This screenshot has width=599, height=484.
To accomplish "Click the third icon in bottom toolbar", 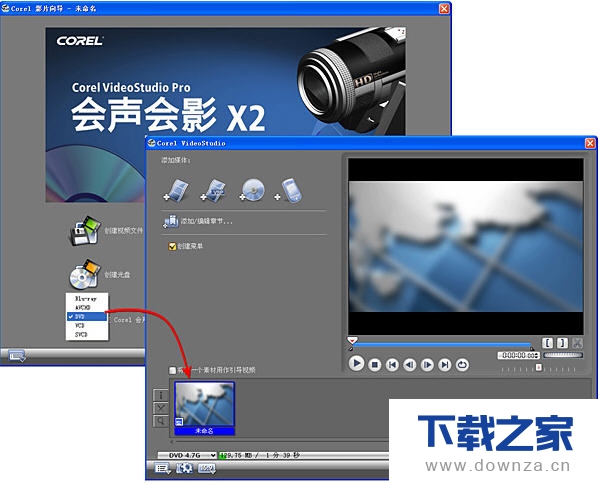I will point(207,468).
